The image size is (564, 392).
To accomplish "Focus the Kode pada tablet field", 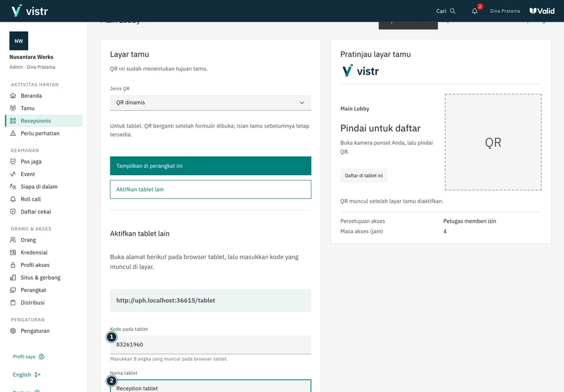I will coord(210,345).
